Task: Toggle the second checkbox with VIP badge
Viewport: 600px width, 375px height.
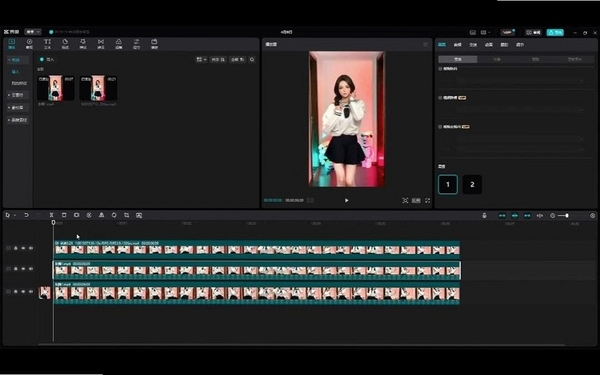Action: [x=440, y=98]
